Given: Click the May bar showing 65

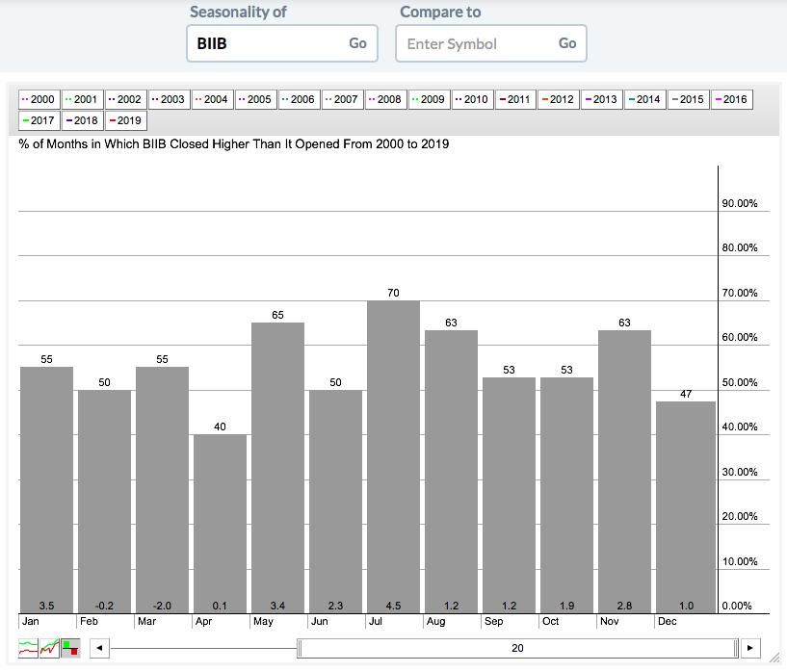Looking at the screenshot, I should click(277, 468).
